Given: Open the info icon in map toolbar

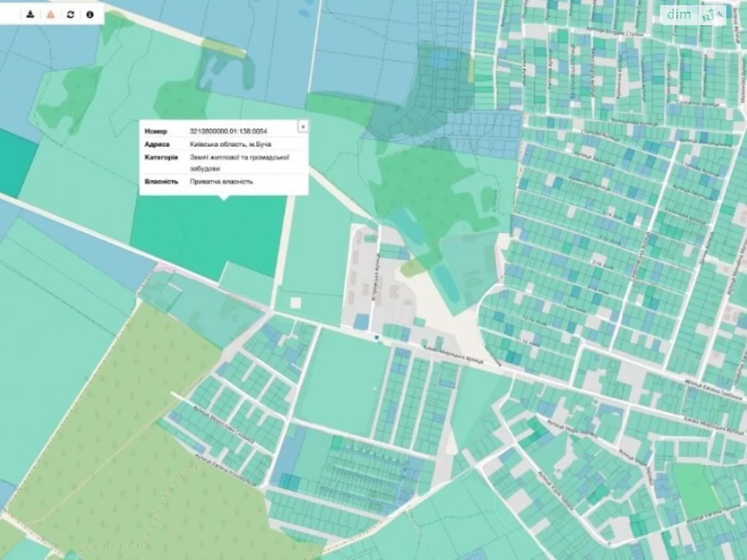Looking at the screenshot, I should (x=90, y=14).
